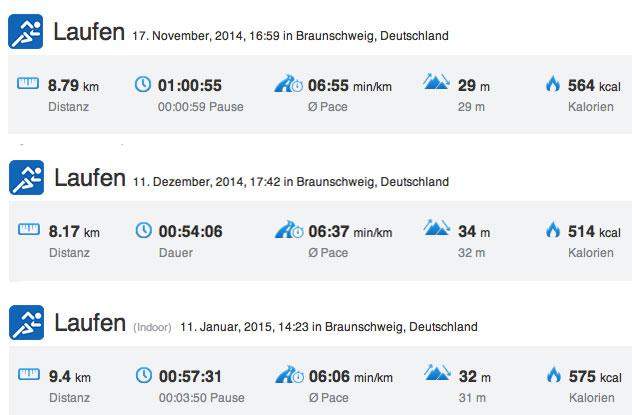
Task: Click the ruler icon beside 8.17 km
Action: coord(29,229)
